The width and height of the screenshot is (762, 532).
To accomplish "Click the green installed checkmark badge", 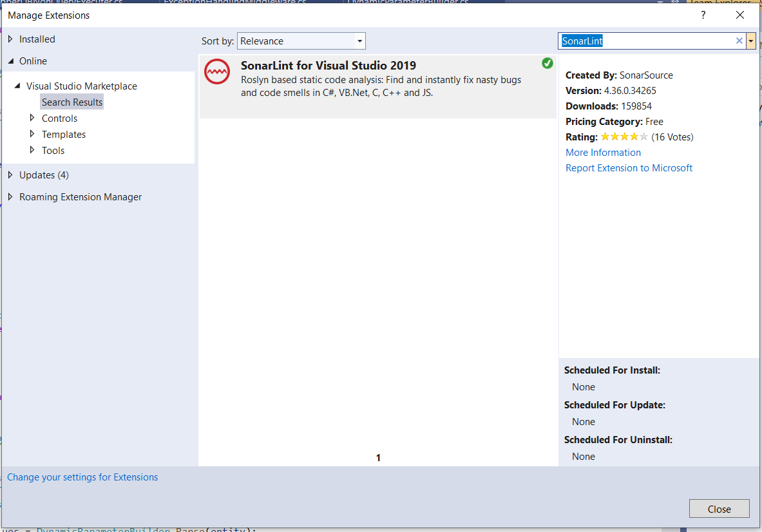I will click(547, 63).
